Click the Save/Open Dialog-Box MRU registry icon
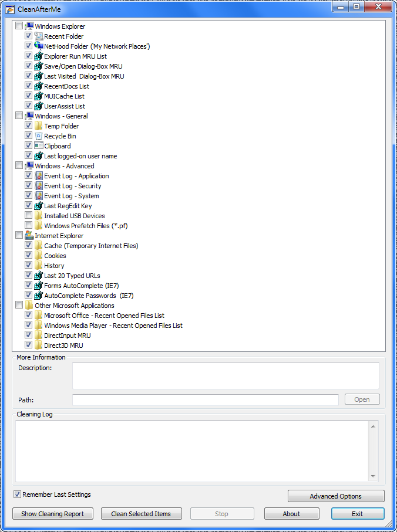 click(38, 66)
